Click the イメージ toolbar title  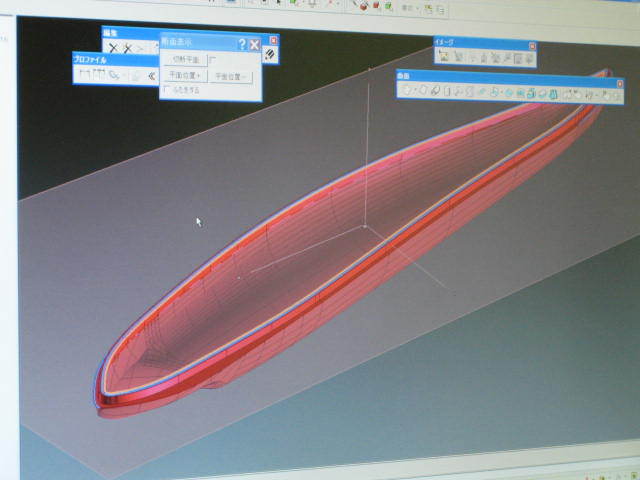[x=444, y=42]
